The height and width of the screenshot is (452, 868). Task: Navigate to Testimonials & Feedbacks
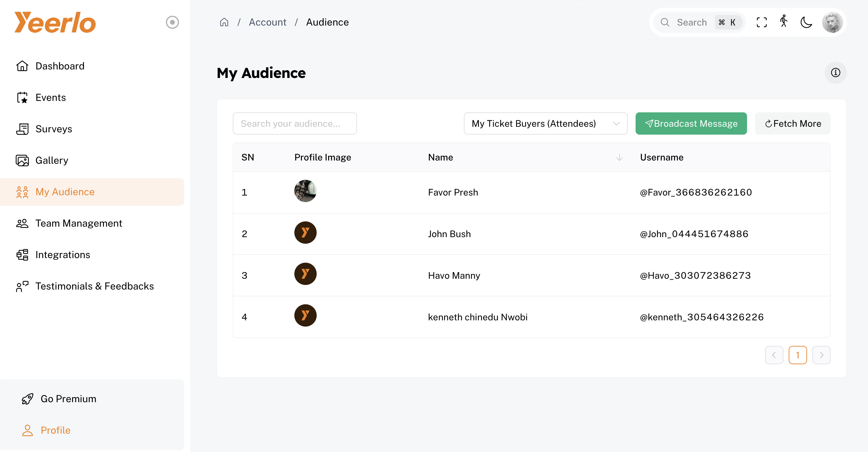[94, 286]
